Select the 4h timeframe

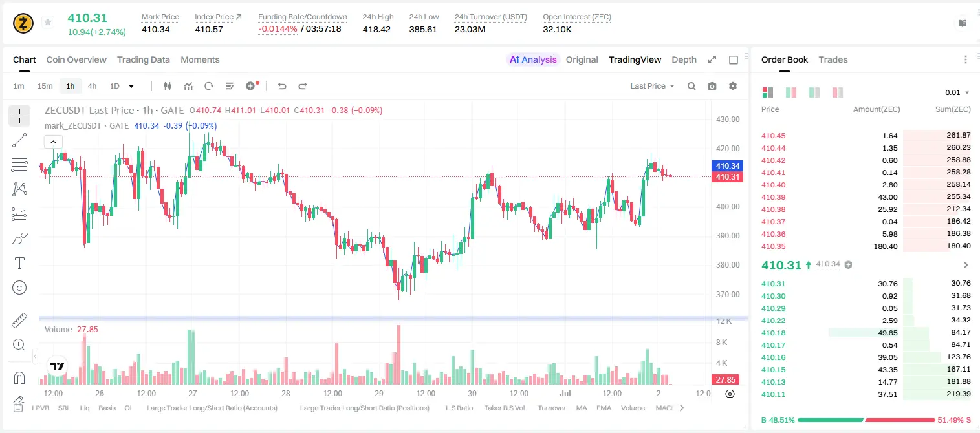[92, 86]
